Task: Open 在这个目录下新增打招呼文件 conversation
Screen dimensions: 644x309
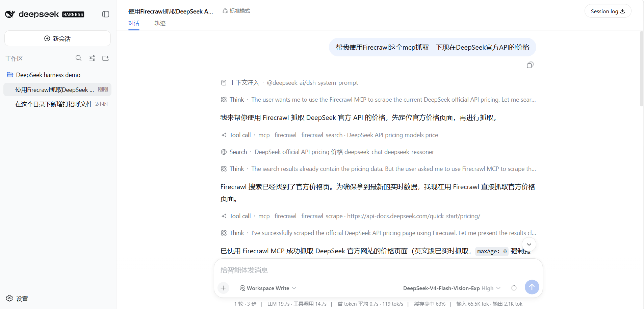Action: coord(57,104)
